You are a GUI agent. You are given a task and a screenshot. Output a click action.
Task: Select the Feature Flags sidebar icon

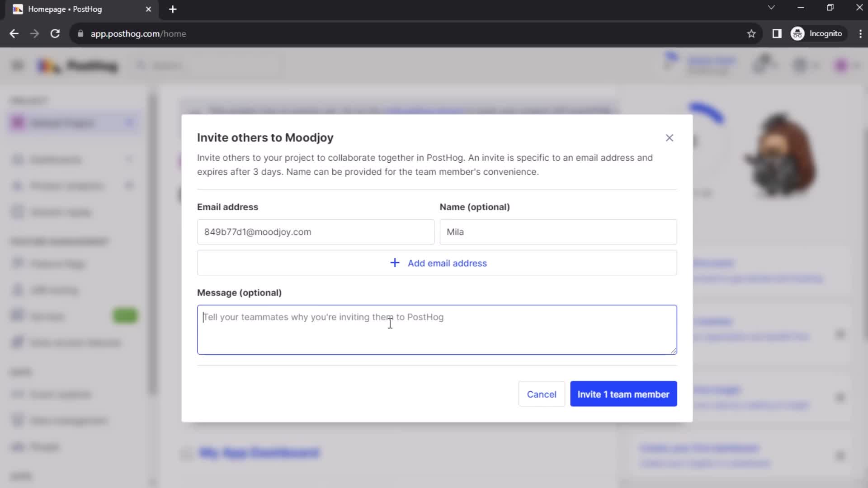pos(18,264)
